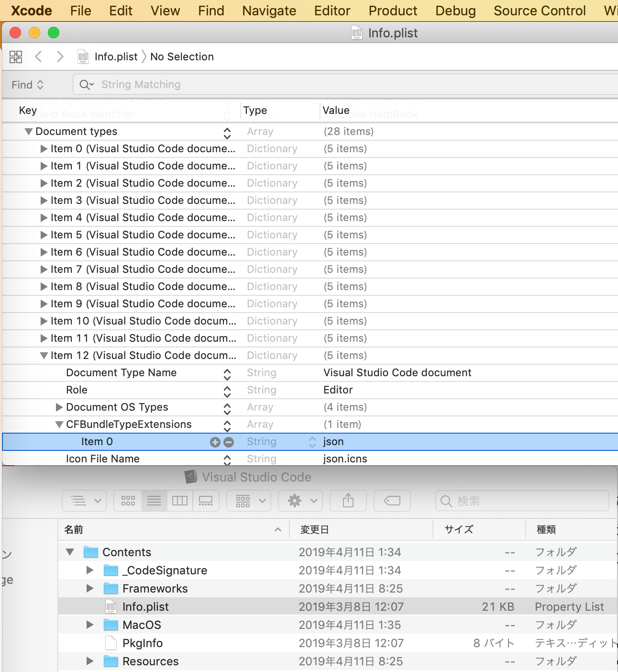Open Finder's gear action menu
618x672 pixels.
pos(300,501)
